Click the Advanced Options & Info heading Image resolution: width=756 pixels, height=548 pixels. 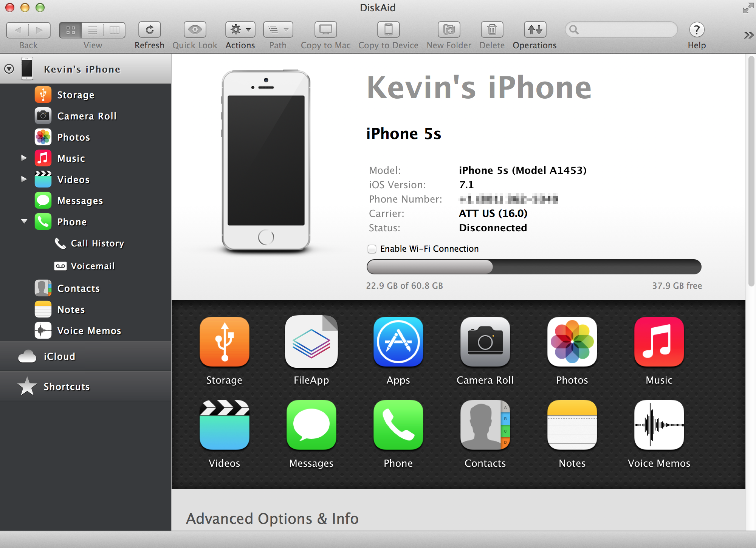coord(272,519)
